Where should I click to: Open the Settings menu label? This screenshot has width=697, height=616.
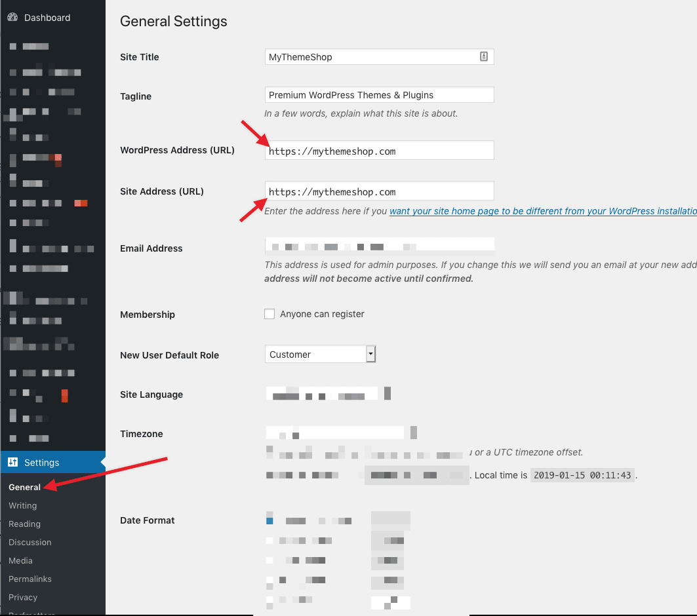pos(42,463)
